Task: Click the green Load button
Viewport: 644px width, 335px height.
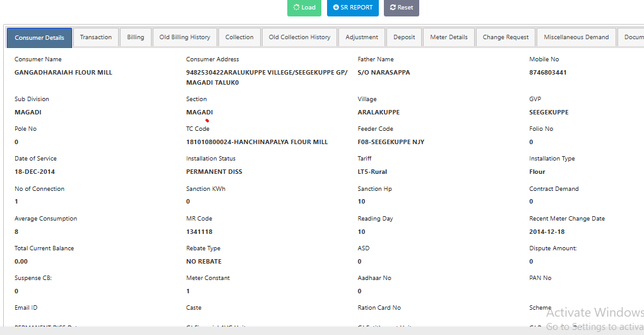Action: [x=304, y=8]
